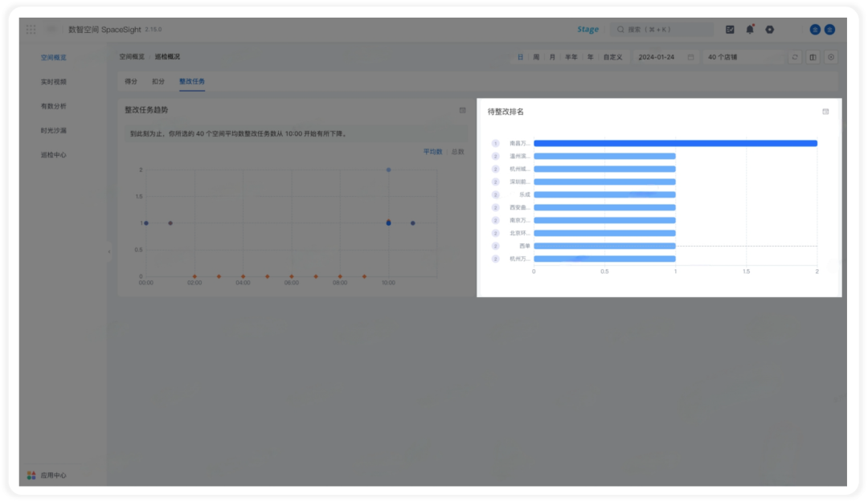Click the trend summary message text

pyautogui.click(x=238, y=133)
